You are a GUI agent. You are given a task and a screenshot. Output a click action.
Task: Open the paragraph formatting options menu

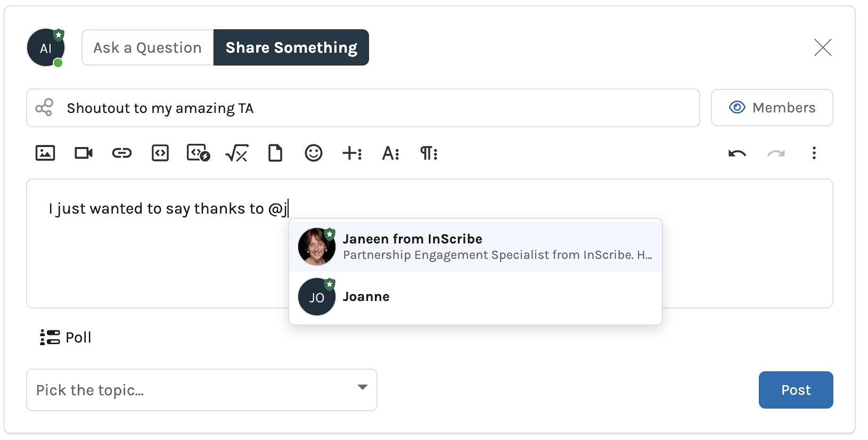[429, 153]
